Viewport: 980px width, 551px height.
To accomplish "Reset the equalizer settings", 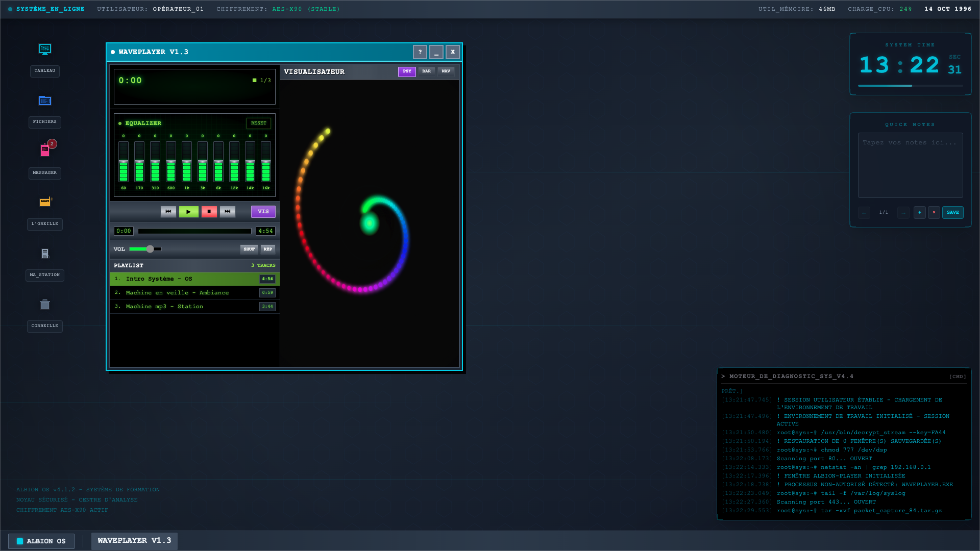I will coord(258,123).
